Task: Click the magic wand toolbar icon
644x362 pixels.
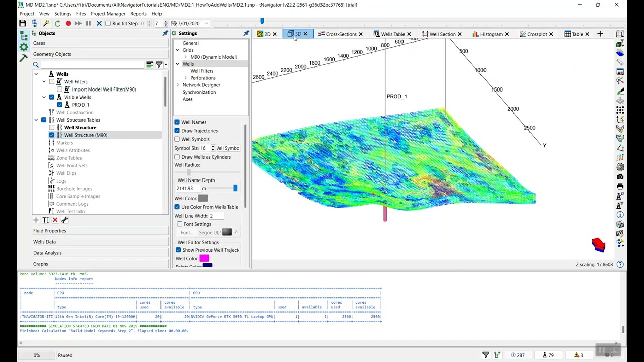Action: point(46,23)
